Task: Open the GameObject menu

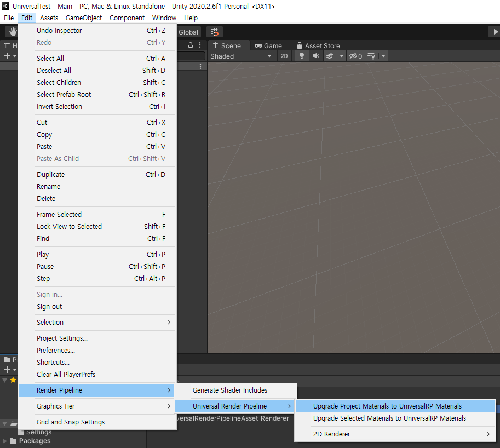Action: point(84,18)
